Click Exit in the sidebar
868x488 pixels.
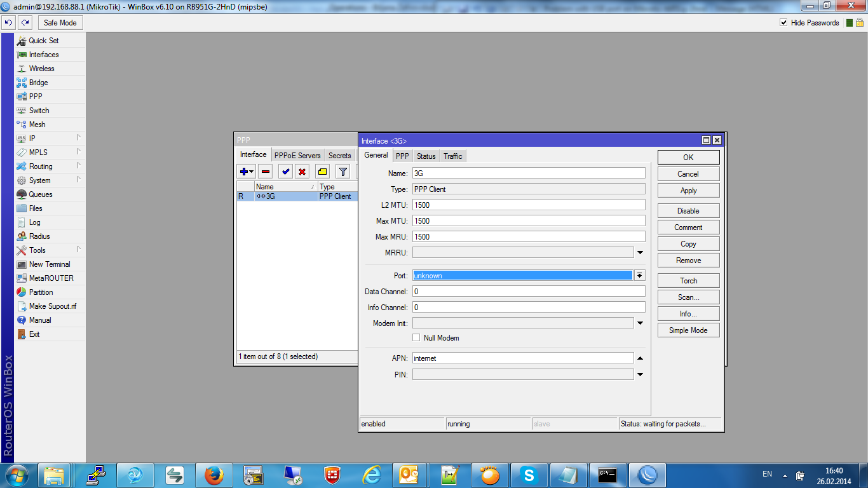tap(50, 334)
